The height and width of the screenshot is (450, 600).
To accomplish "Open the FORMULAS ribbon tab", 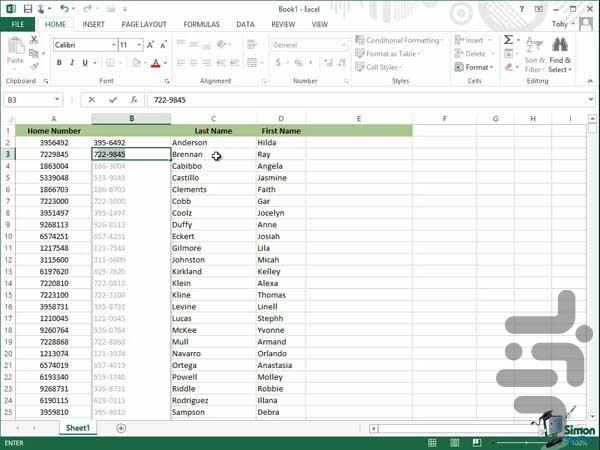I will coord(201,23).
